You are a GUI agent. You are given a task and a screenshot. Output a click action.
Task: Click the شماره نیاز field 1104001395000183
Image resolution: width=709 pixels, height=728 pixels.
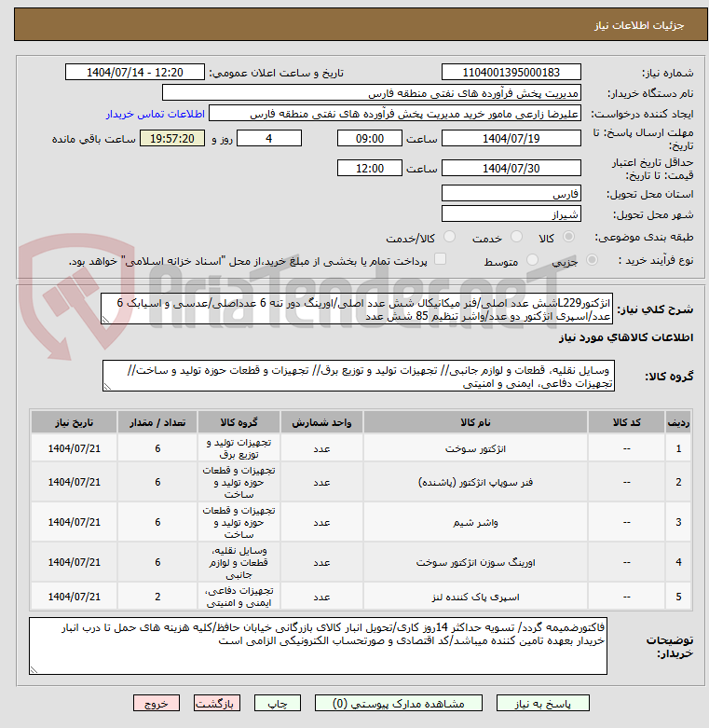pos(511,73)
